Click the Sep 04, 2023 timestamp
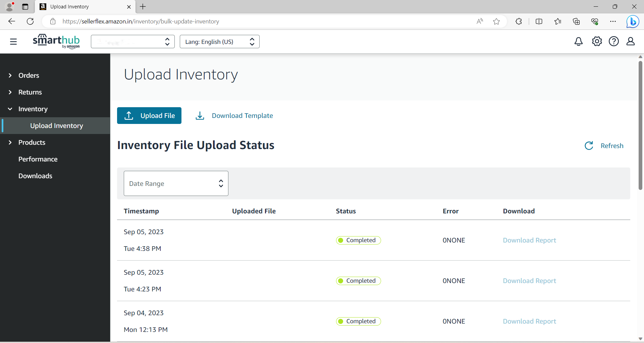644x343 pixels. point(144,313)
